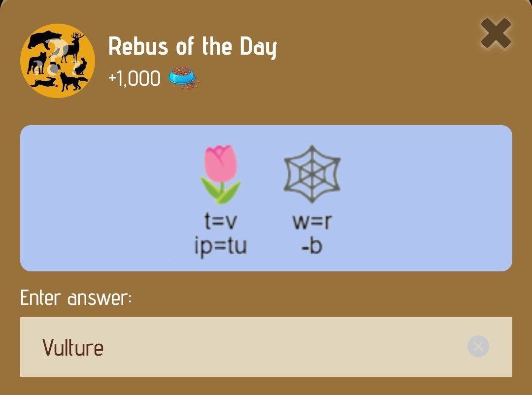Click the blue pet food bowl icon
Screen dimensions: 532x395
click(x=183, y=78)
